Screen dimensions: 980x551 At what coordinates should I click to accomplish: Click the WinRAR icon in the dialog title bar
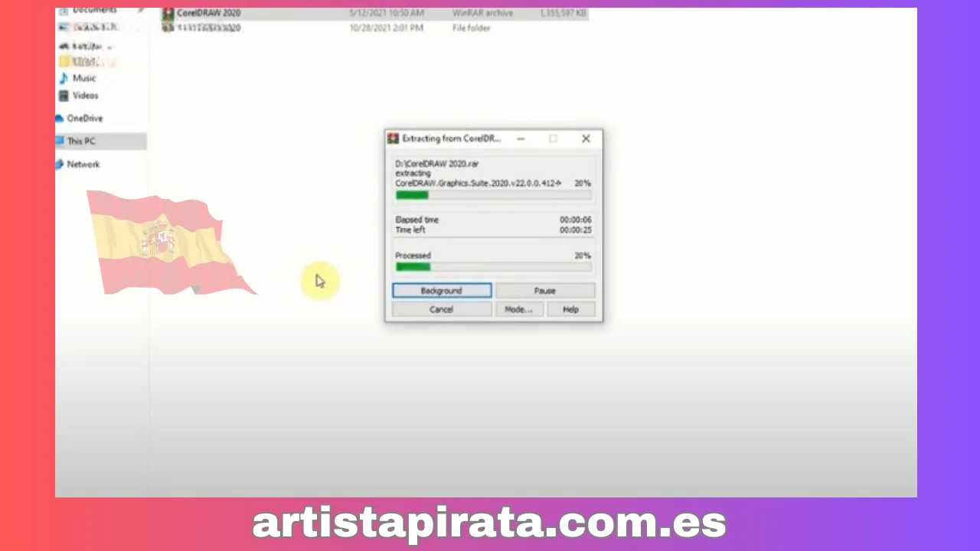click(x=393, y=139)
